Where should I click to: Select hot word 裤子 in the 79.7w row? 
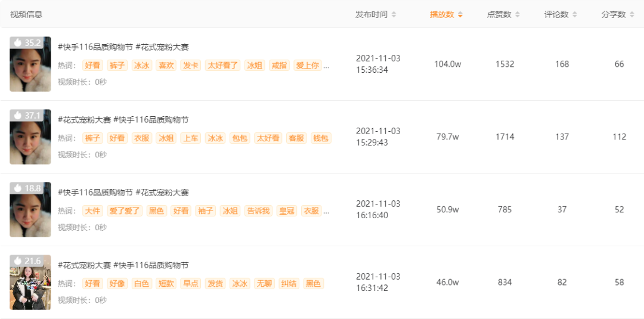click(93, 138)
